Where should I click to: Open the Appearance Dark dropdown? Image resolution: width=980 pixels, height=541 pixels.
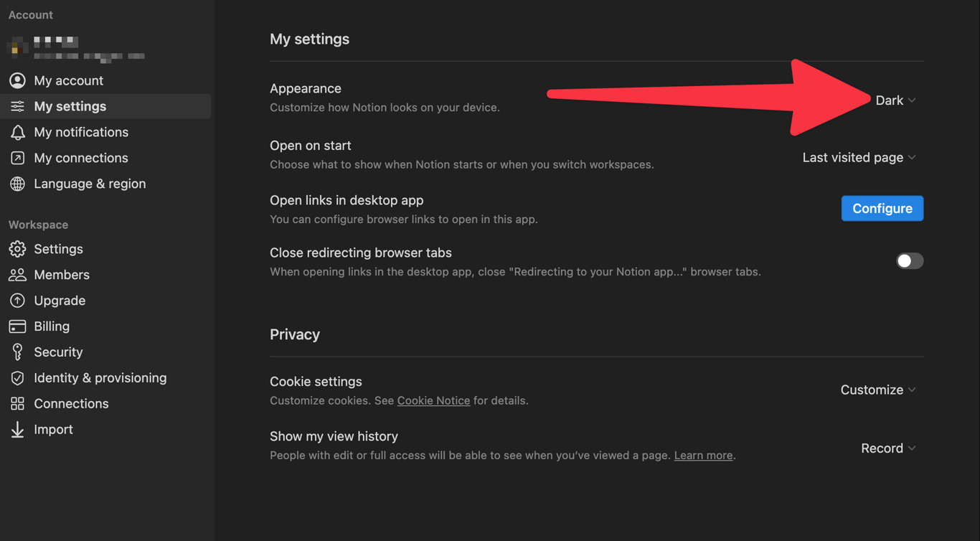pos(895,100)
